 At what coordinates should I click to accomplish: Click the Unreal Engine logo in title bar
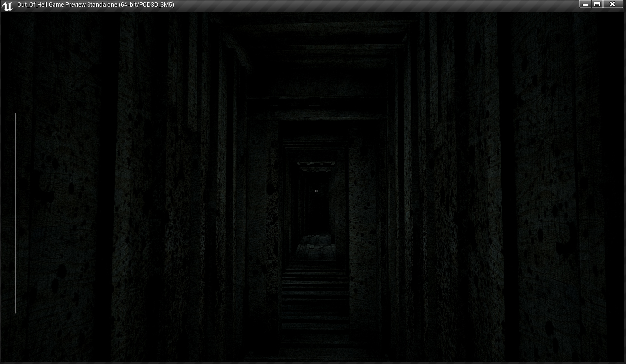pyautogui.click(x=7, y=6)
